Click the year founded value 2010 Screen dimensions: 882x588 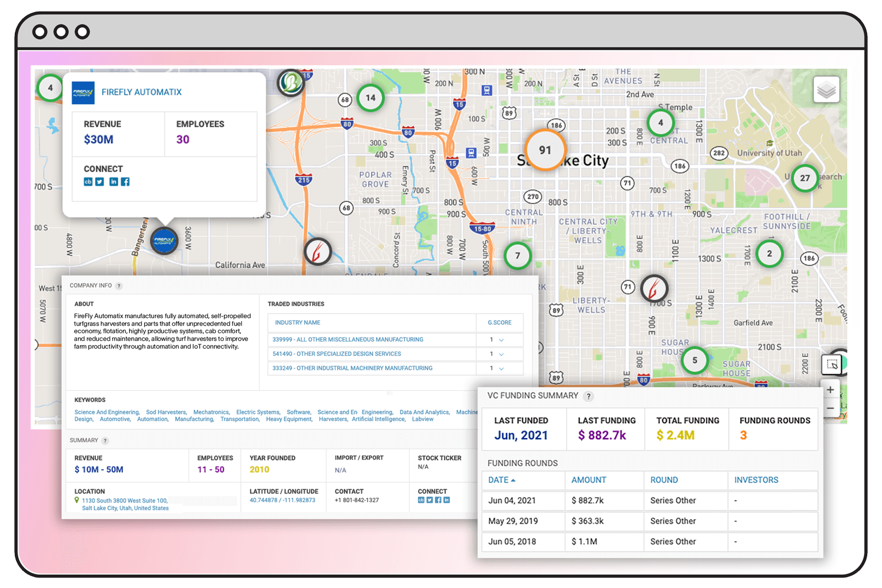(259, 470)
